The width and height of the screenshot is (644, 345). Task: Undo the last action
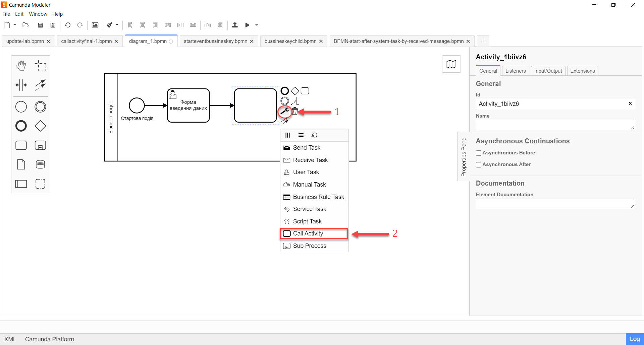[x=68, y=25]
